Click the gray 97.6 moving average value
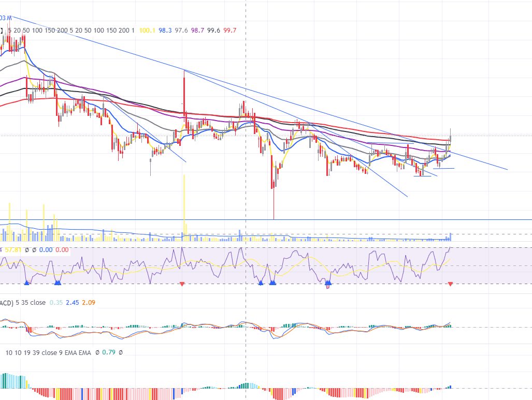 (181, 31)
